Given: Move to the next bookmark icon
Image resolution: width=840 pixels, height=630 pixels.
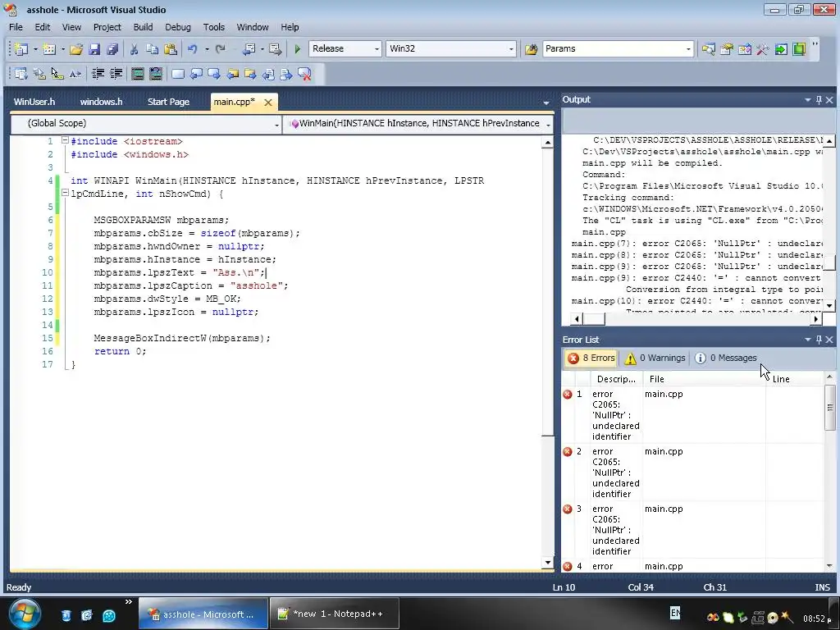Looking at the screenshot, I should tap(214, 74).
